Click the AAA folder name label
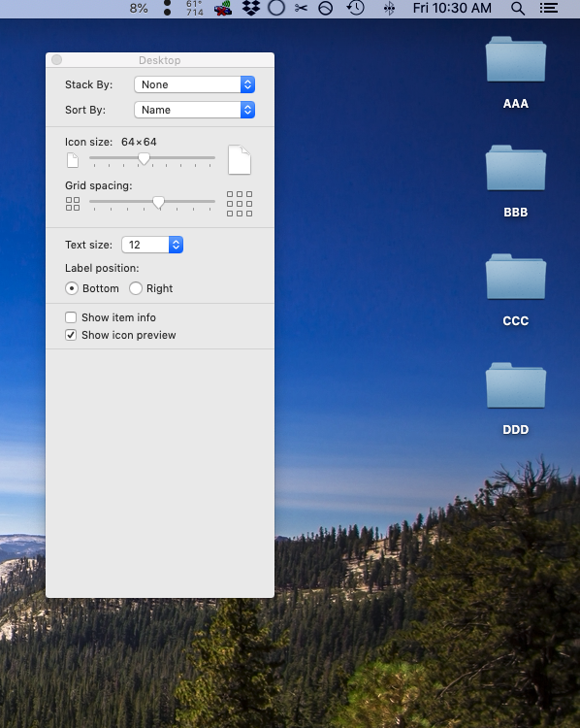The image size is (580, 728). click(x=516, y=104)
